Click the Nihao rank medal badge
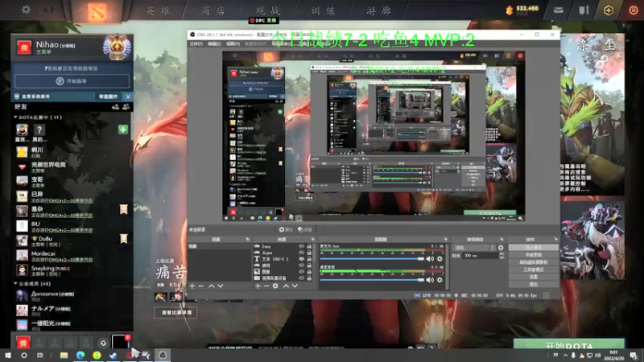This screenshot has width=644, height=362. pyautogui.click(x=117, y=47)
